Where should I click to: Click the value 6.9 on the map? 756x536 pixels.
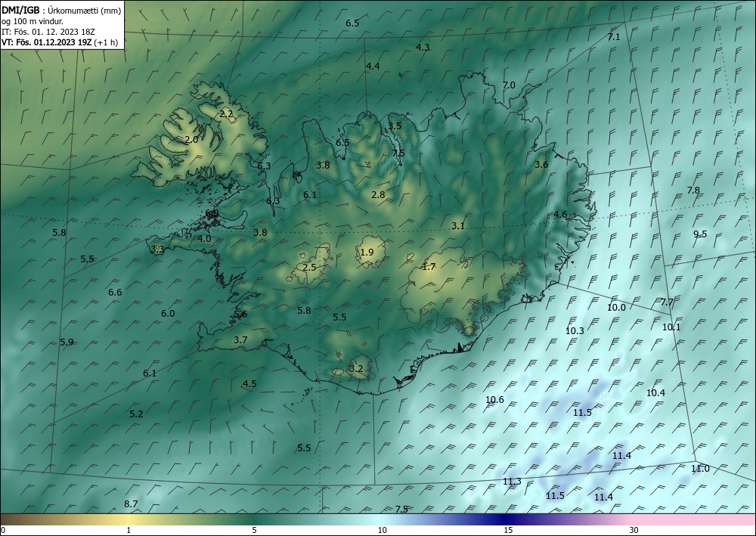(x=212, y=213)
